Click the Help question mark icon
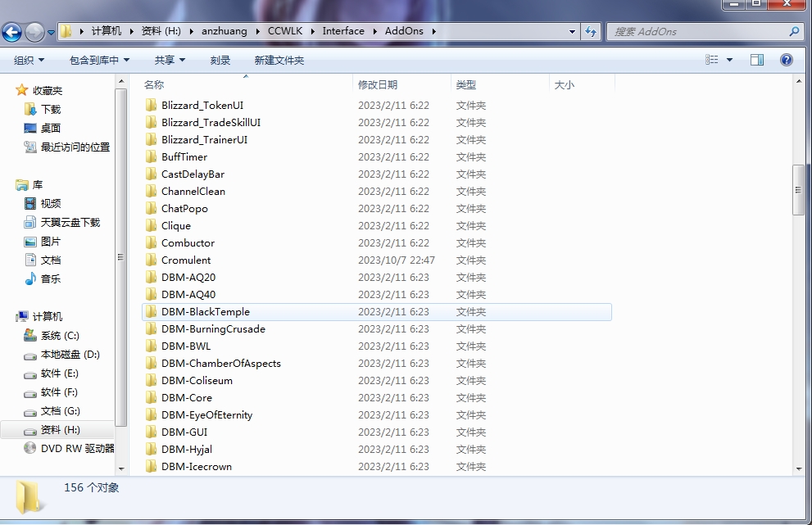Viewport: 812px width, 525px height. click(787, 60)
